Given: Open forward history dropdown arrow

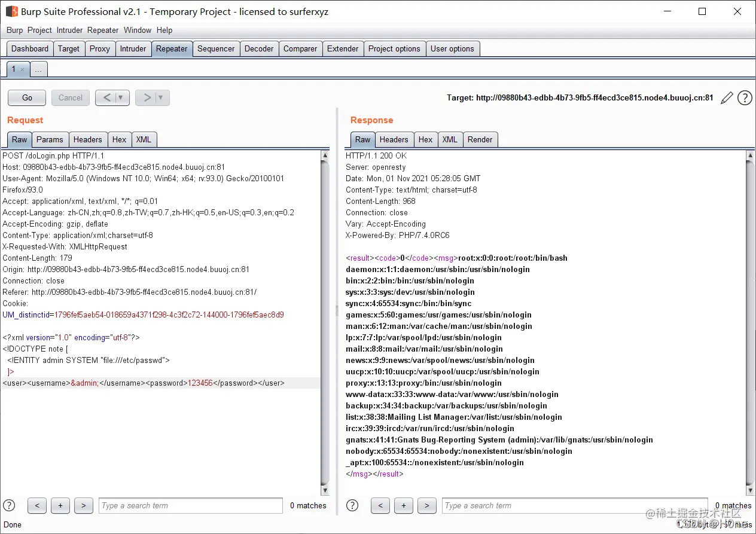Looking at the screenshot, I should [x=161, y=98].
